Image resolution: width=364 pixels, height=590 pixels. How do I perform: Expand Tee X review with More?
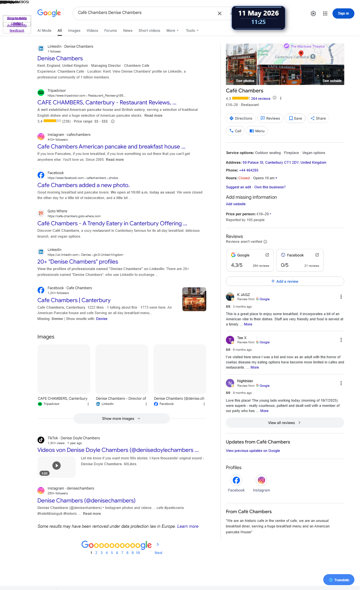point(255,367)
